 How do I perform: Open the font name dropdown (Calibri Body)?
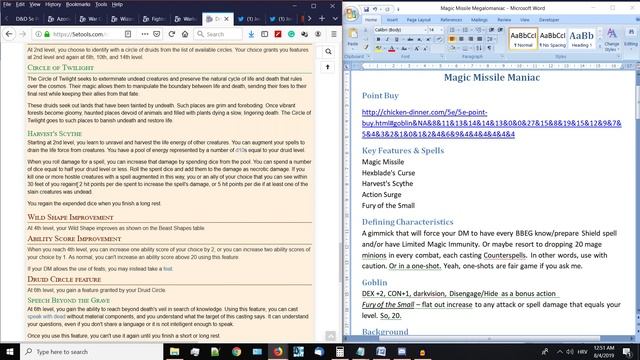point(425,30)
